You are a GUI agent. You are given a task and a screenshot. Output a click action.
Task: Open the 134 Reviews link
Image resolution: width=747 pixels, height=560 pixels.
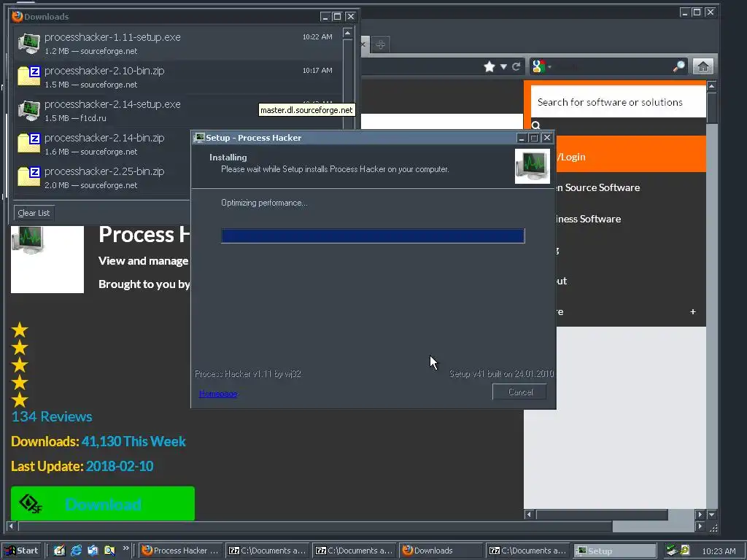[52, 416]
